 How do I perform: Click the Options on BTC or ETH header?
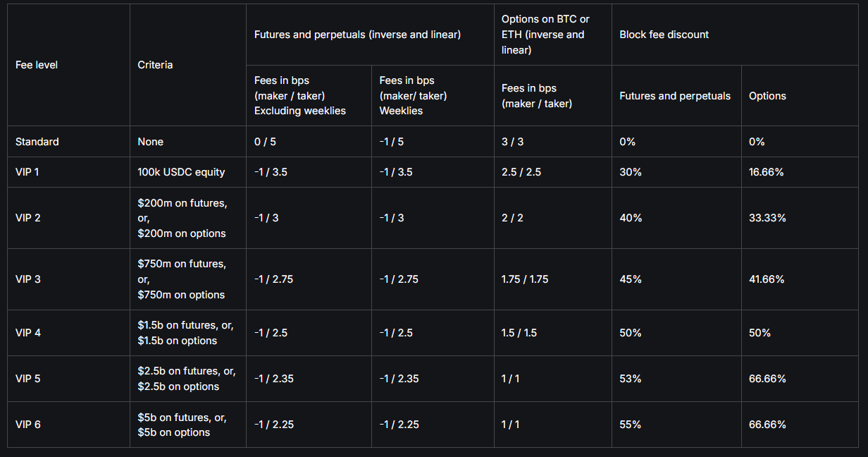545,35
